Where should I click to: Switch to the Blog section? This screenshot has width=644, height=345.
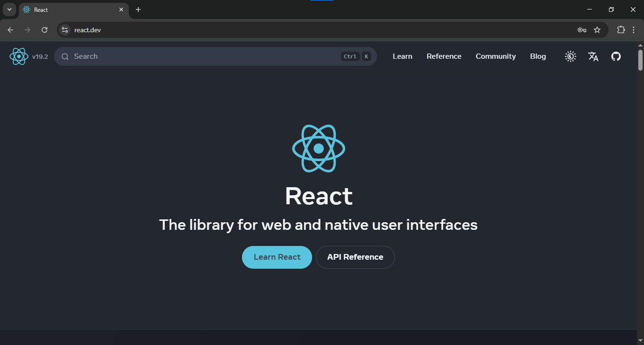538,56
